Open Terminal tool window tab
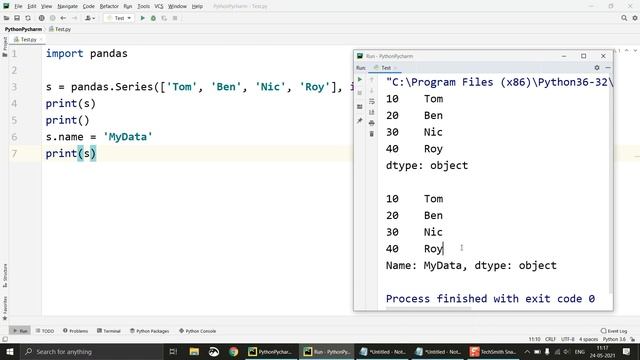This screenshot has width=640, height=360. click(109, 331)
